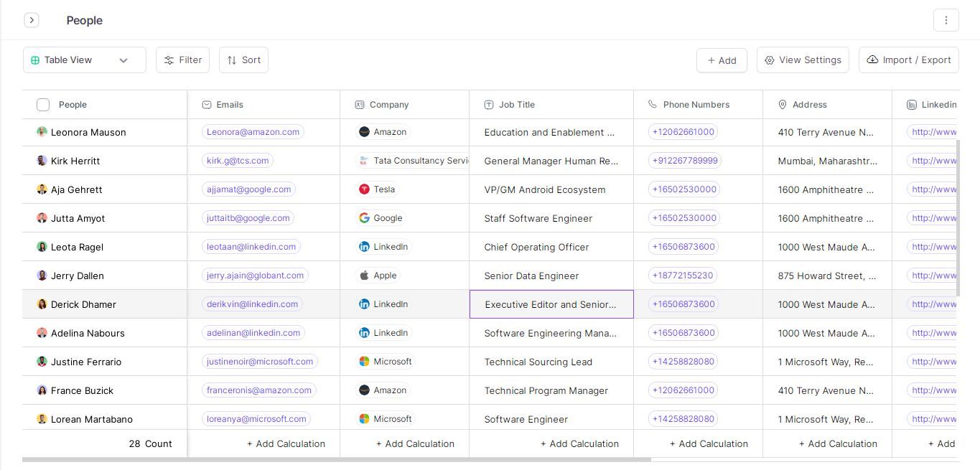Expand the sidebar using the top-left chevron
The image size is (980, 470).
point(32,20)
